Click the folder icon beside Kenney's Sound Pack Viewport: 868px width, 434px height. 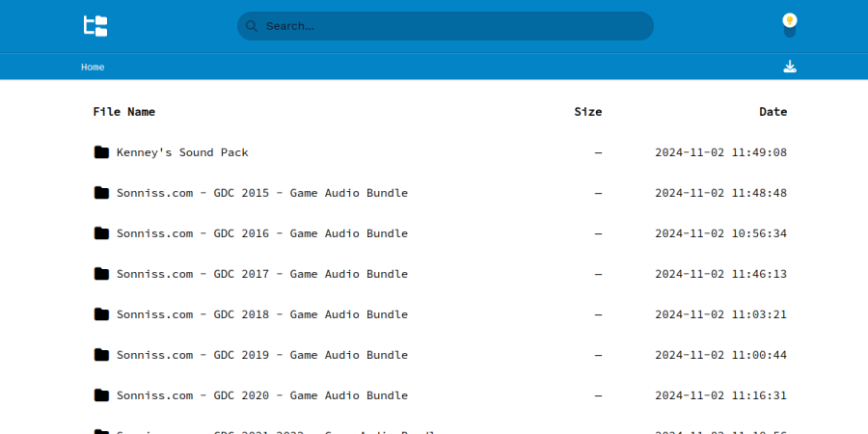point(101,152)
